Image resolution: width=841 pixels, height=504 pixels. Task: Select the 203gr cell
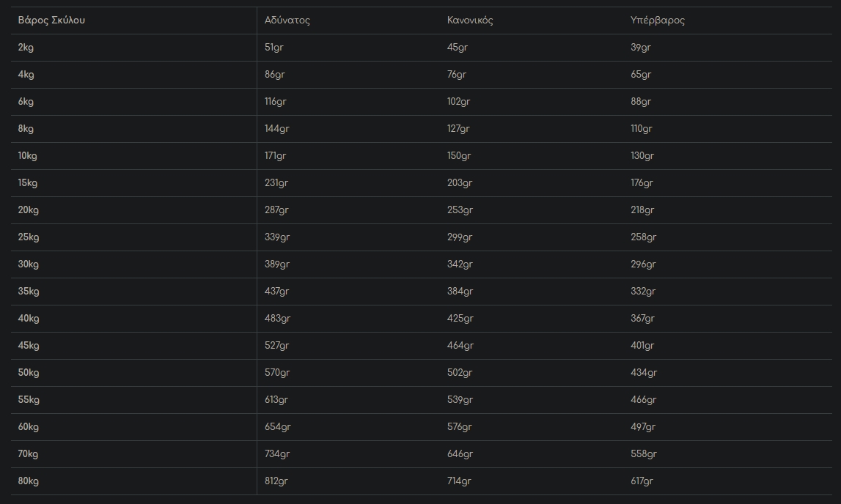pyautogui.click(x=459, y=183)
